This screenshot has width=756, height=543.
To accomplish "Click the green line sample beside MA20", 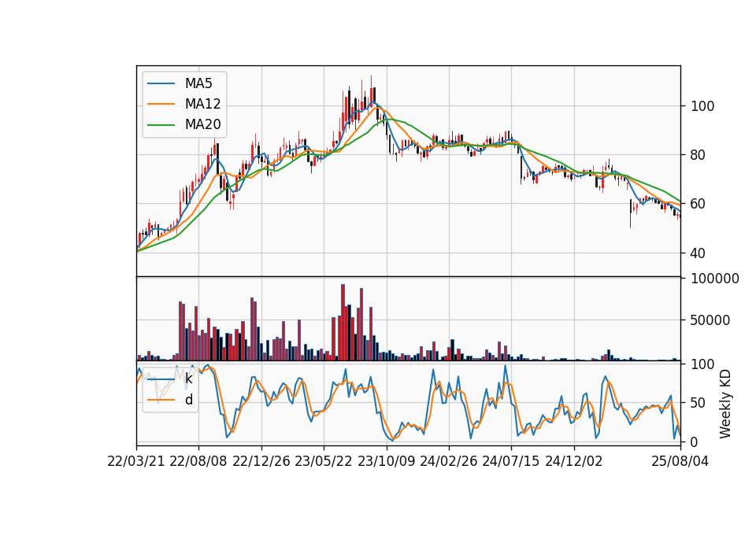I will (x=161, y=125).
